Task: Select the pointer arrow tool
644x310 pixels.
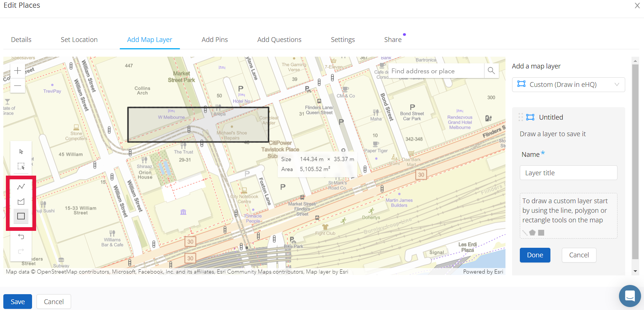Action: coord(21,152)
